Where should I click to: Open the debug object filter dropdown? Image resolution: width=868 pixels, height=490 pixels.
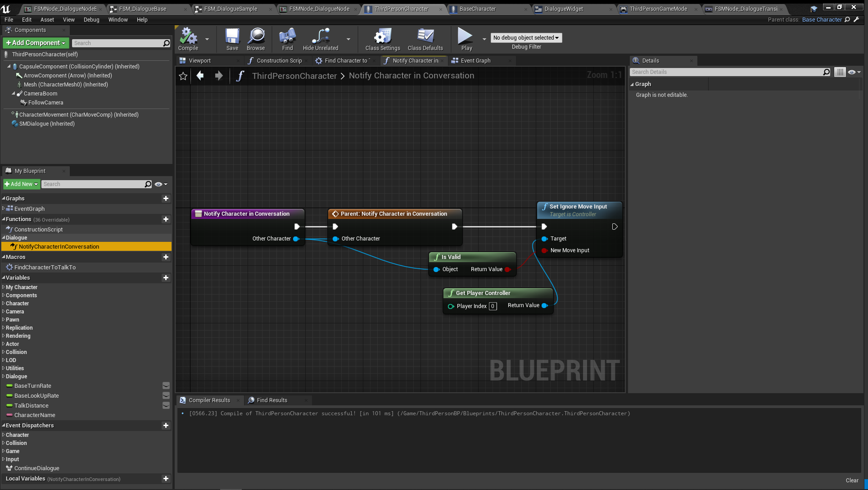526,38
